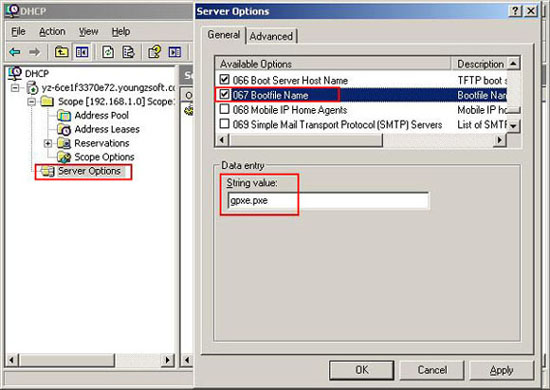Screen dimensions: 550x390
Task: Select the Address Pool tree item
Action: 102,115
